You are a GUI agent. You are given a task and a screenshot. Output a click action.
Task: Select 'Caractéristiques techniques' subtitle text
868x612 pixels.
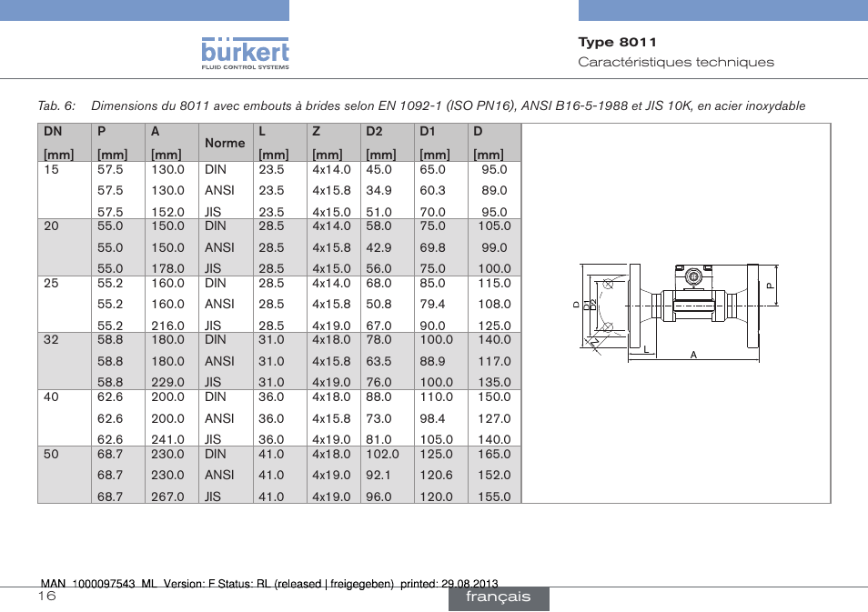pos(676,62)
